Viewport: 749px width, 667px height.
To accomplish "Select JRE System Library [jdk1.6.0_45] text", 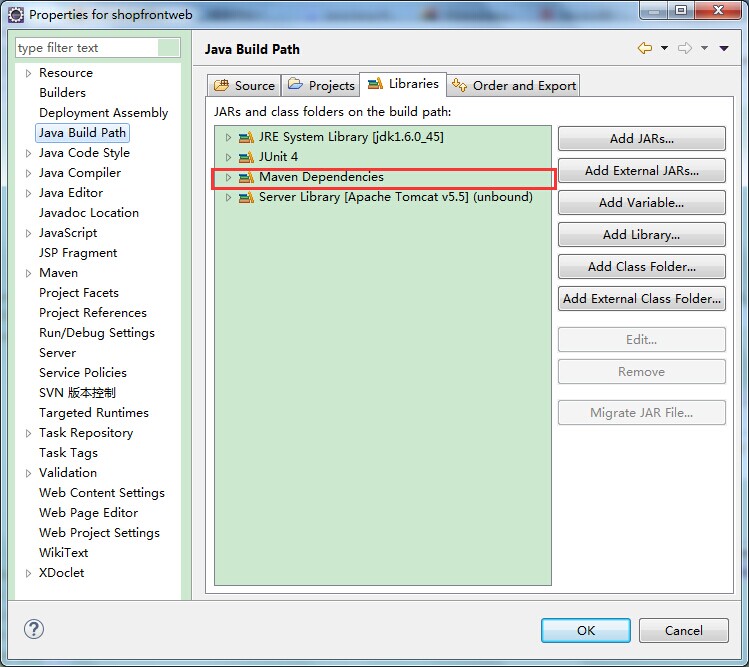I will point(351,137).
